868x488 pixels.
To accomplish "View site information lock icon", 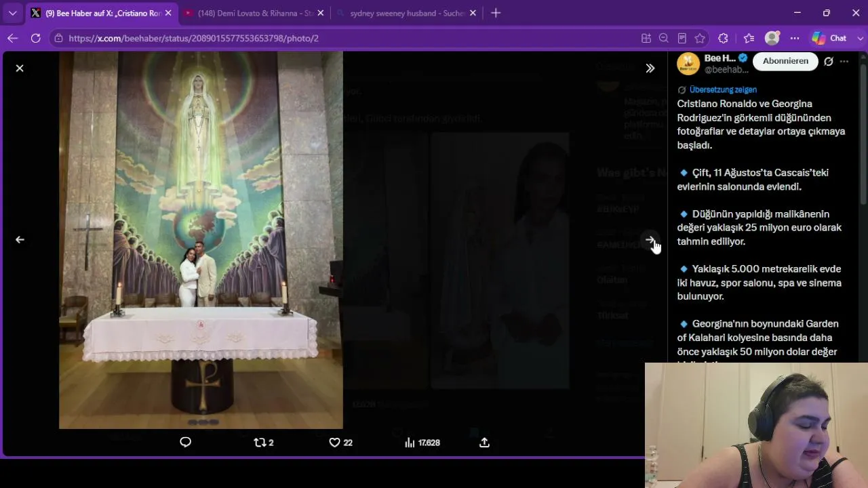I will (x=59, y=38).
